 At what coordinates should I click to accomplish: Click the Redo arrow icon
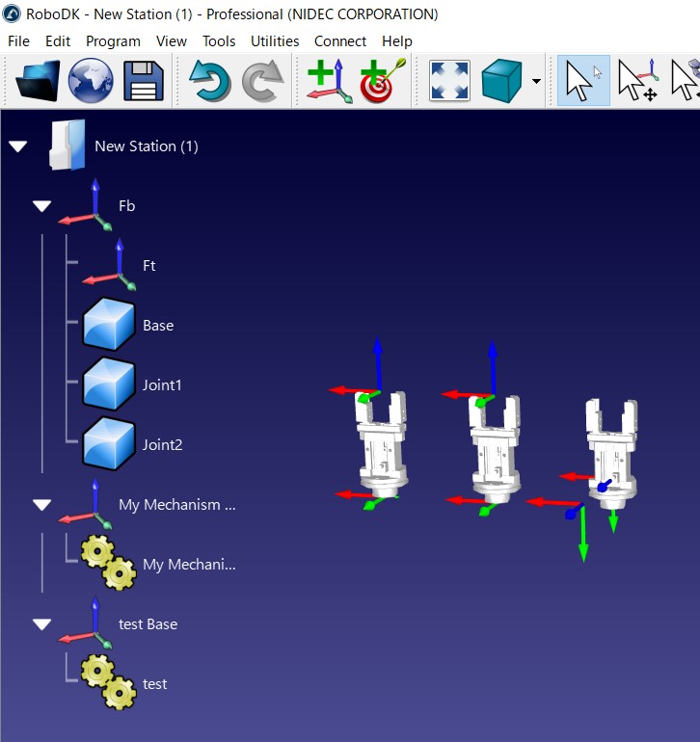[x=261, y=81]
